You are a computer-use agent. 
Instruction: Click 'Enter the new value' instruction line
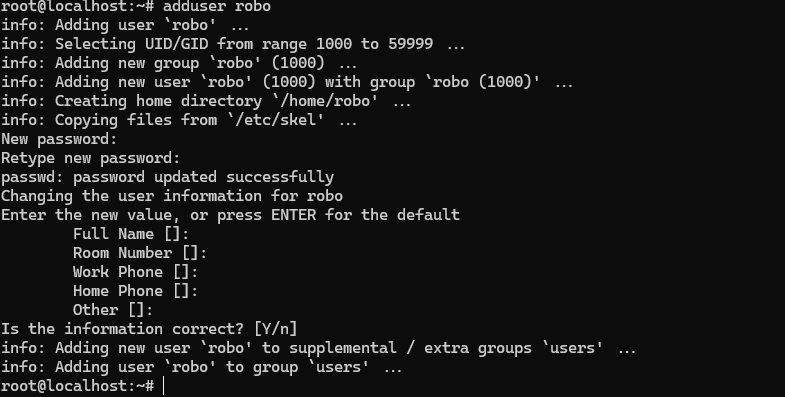230,215
